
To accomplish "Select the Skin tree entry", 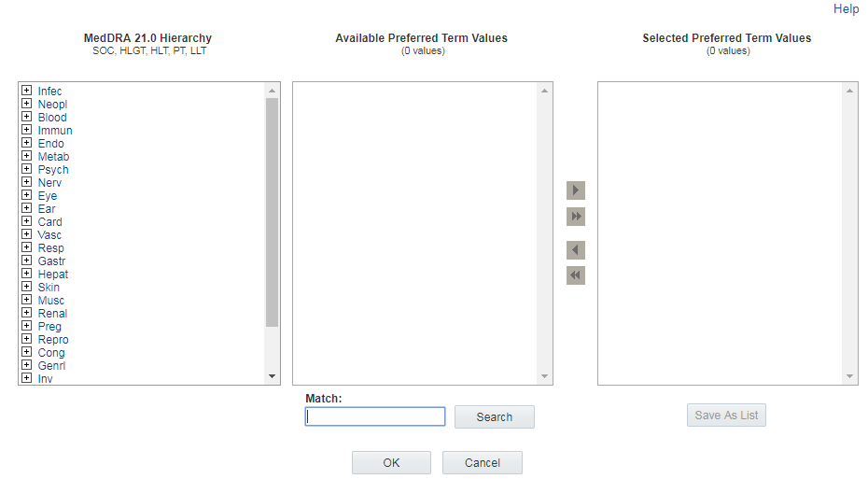I will tap(49, 288).
